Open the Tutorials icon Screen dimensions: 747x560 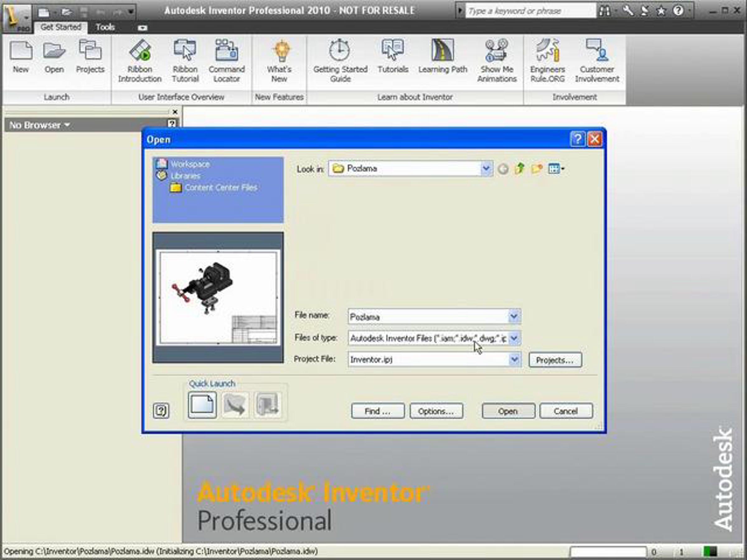(x=393, y=56)
